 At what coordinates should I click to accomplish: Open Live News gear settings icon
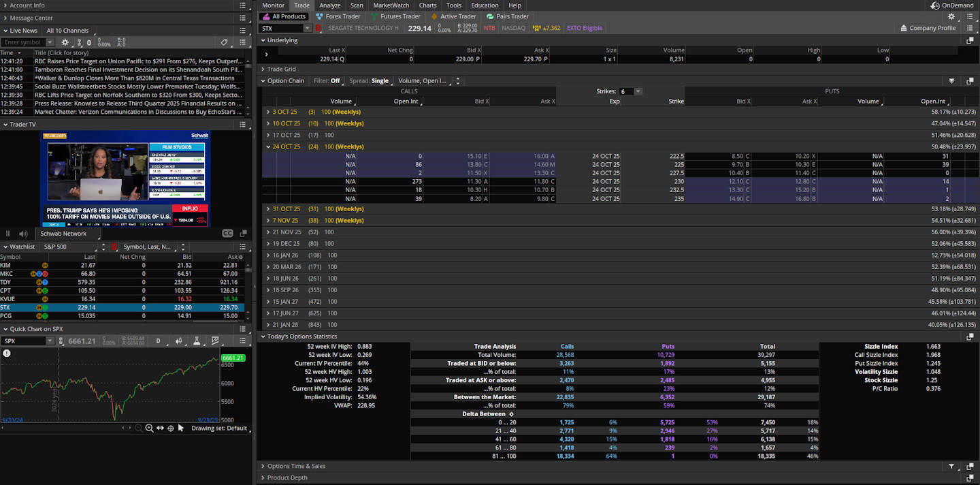(x=65, y=42)
